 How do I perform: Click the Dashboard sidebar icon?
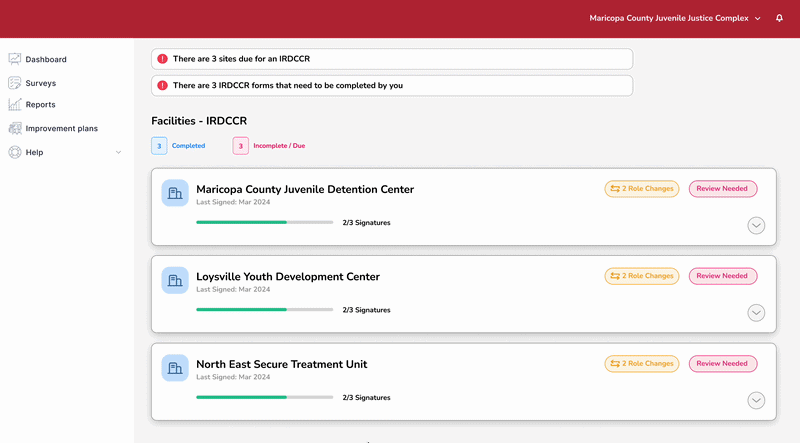(x=15, y=59)
